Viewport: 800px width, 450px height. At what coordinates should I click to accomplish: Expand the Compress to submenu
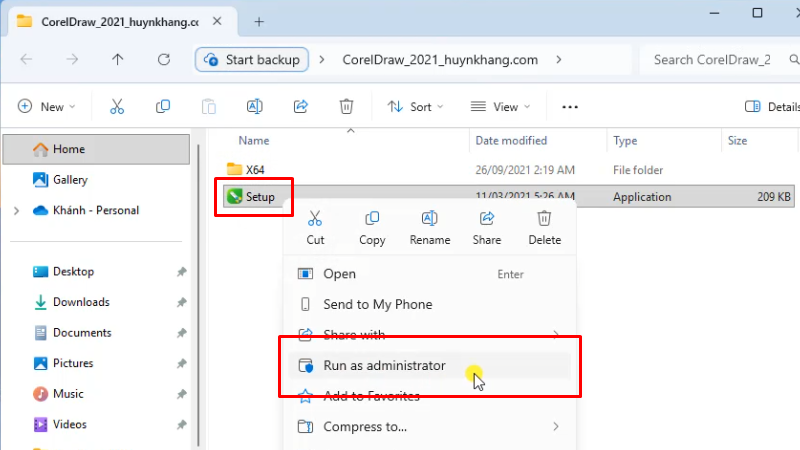click(x=556, y=427)
